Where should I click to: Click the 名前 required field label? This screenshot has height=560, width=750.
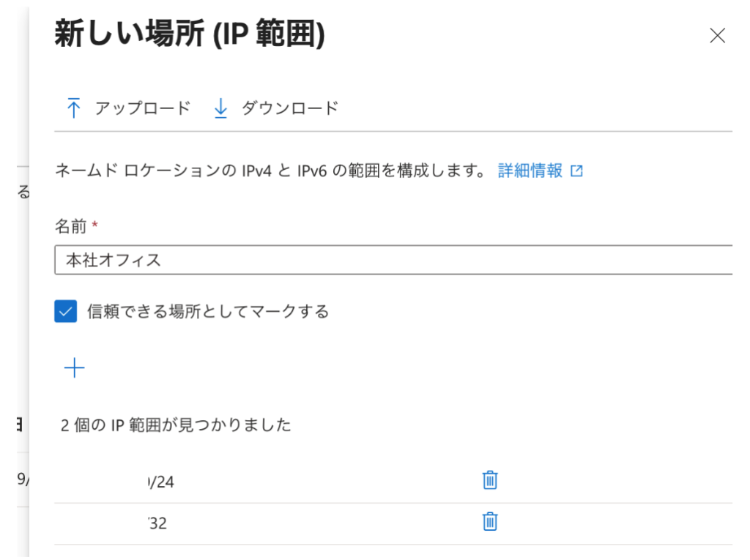[72, 227]
